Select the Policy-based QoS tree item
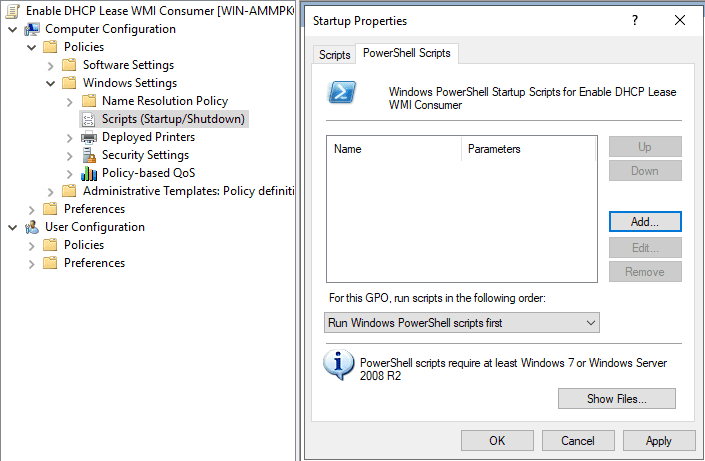Image resolution: width=705 pixels, height=461 pixels. pyautogui.click(x=148, y=173)
